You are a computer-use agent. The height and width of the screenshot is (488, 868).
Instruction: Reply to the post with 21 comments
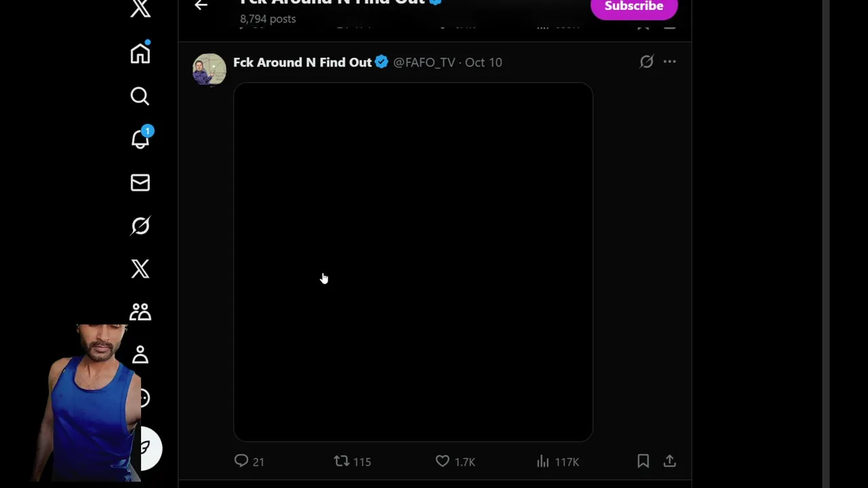pyautogui.click(x=241, y=462)
